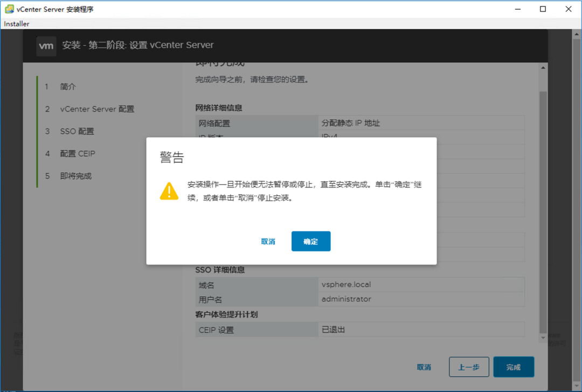Click the 分配静态 IP 地址 value
582x392 pixels.
350,123
